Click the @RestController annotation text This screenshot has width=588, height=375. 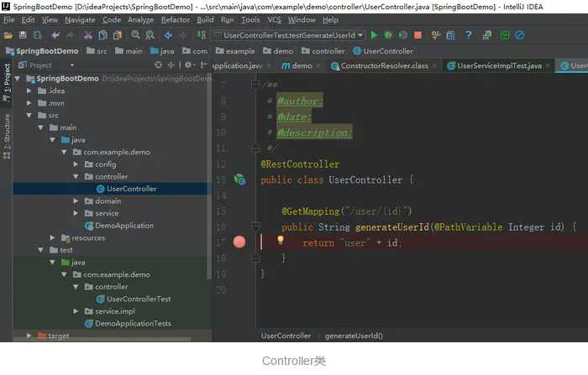[x=300, y=164]
